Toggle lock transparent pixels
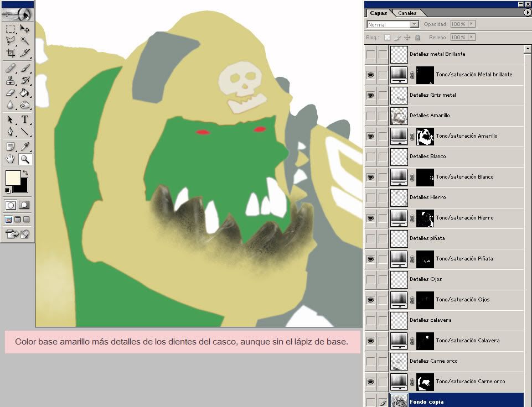 click(x=387, y=38)
